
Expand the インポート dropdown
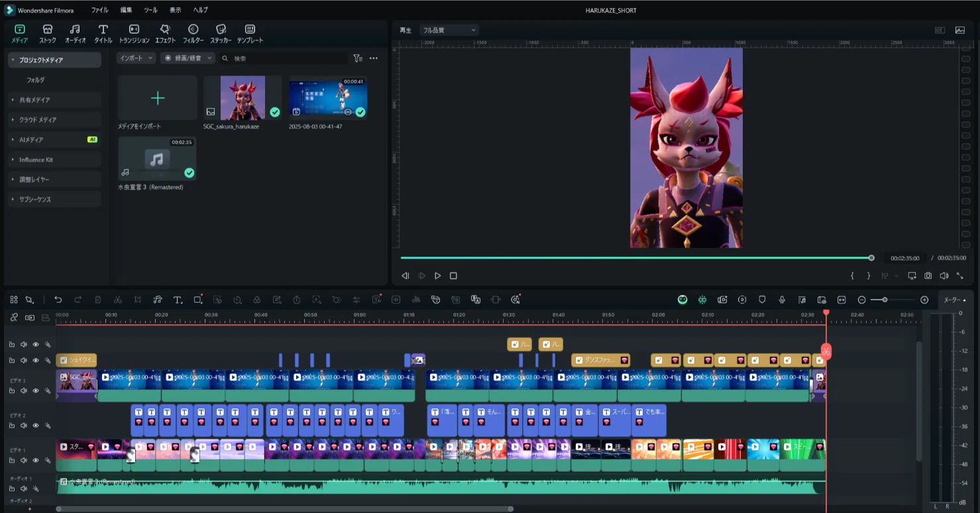(136, 58)
